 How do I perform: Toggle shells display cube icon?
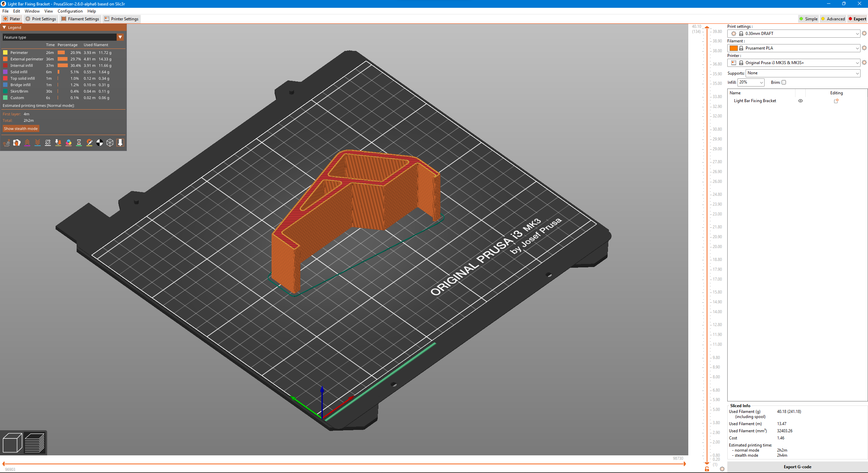pyautogui.click(x=110, y=143)
